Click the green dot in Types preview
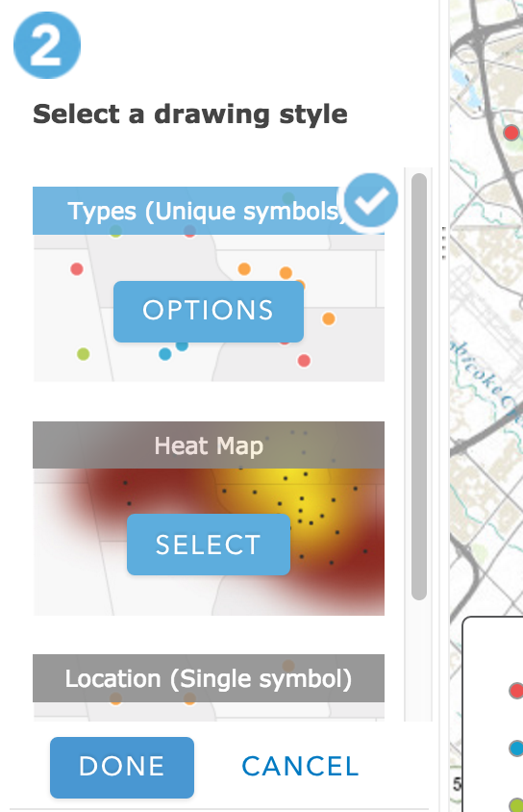 (x=84, y=354)
